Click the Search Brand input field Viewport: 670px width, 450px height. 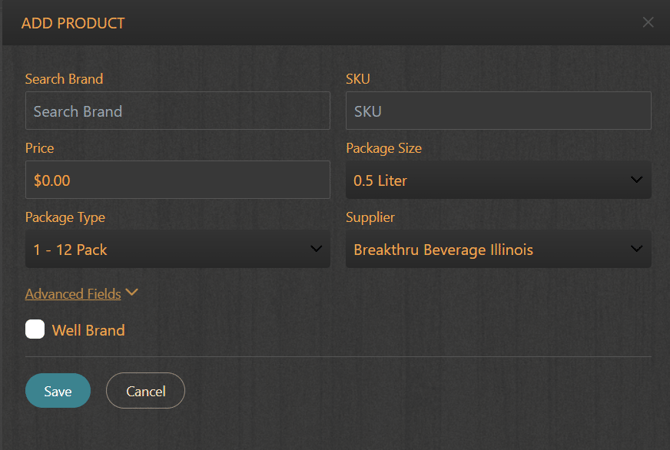(177, 111)
